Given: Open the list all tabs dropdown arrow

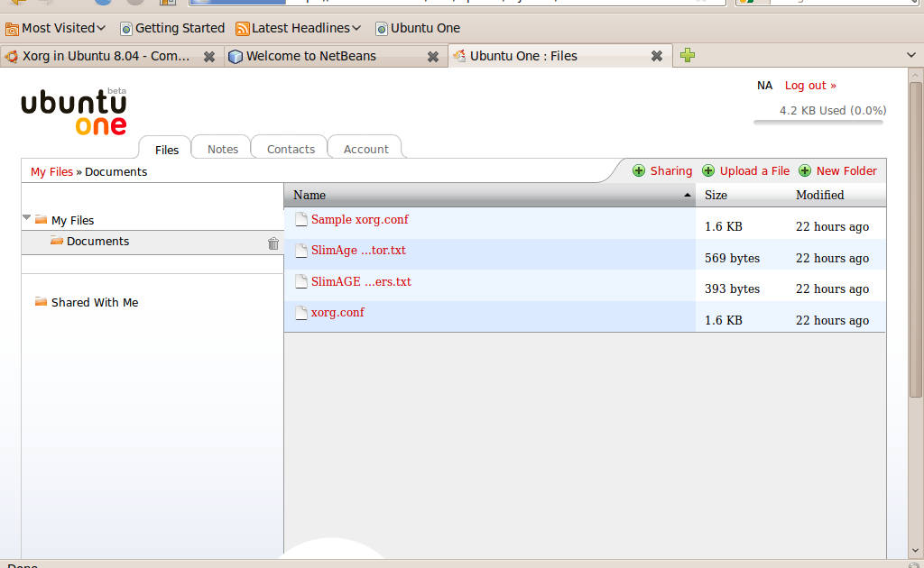Looking at the screenshot, I should (911, 55).
